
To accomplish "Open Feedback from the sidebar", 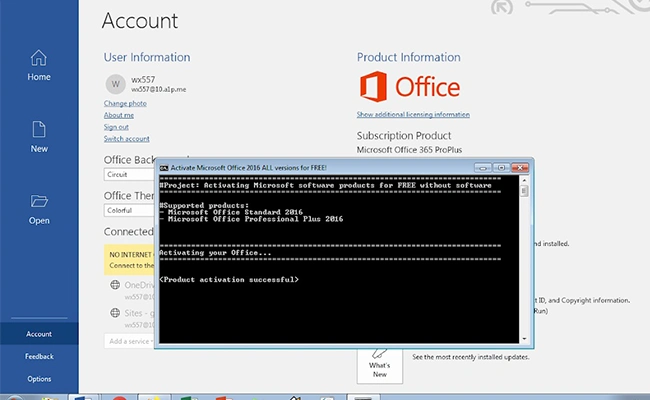I will (39, 356).
